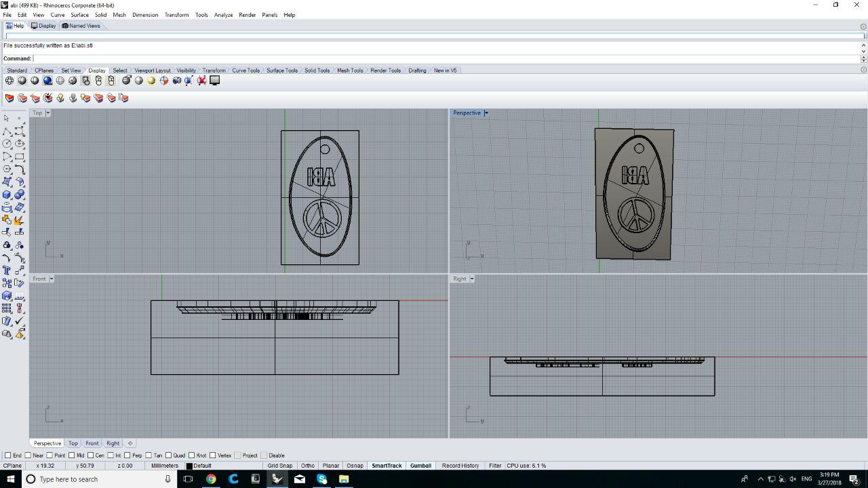This screenshot has width=868, height=488.
Task: Click the black Default layer color swatch
Action: click(x=189, y=466)
